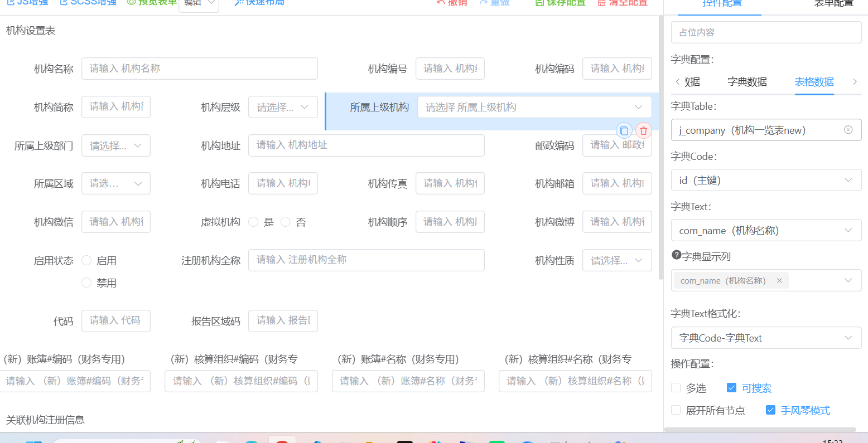This screenshot has width=868, height=443.
Task: Switch to the 字典数据 tab
Action: [x=747, y=82]
